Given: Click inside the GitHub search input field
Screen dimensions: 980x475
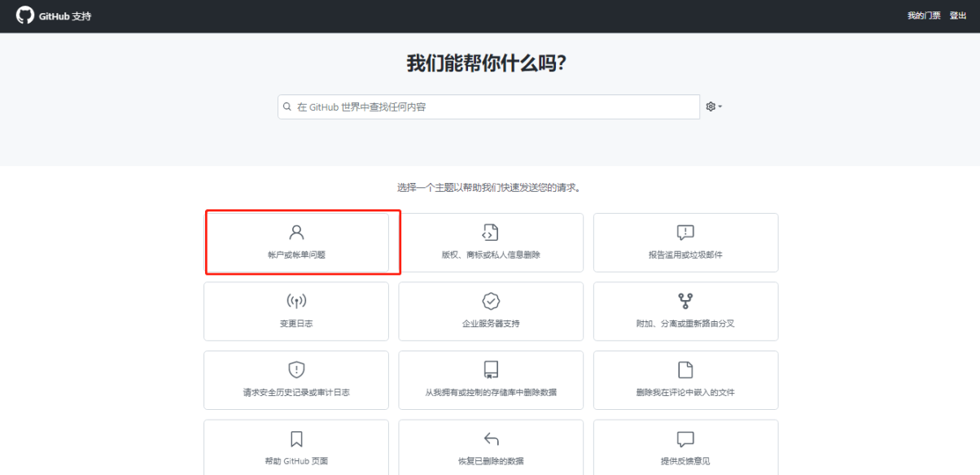Looking at the screenshot, I should pyautogui.click(x=488, y=106).
